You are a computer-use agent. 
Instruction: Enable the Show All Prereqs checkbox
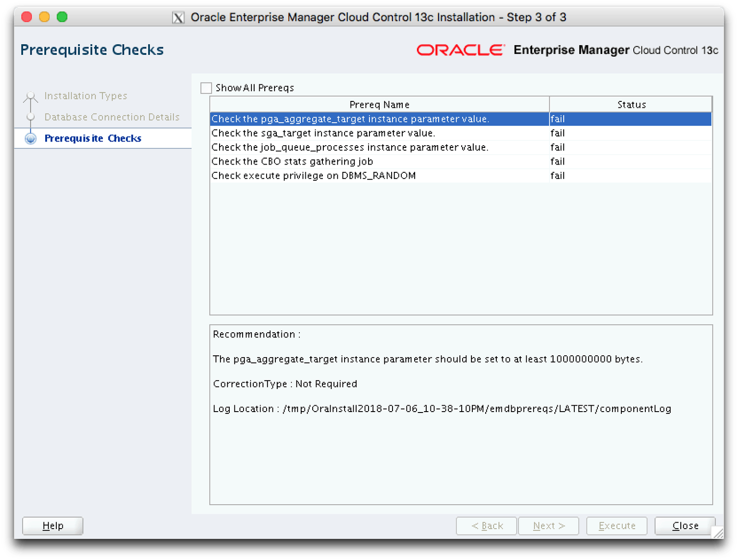[x=206, y=88]
